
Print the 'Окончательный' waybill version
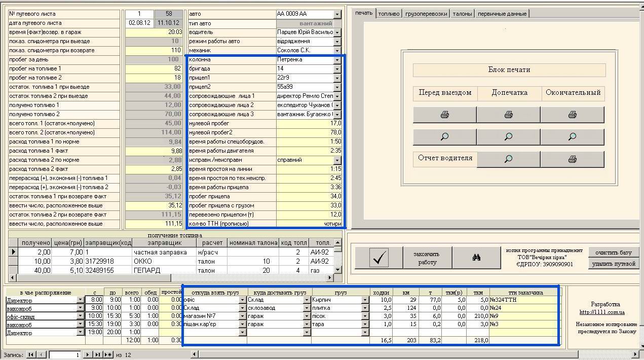click(572, 115)
